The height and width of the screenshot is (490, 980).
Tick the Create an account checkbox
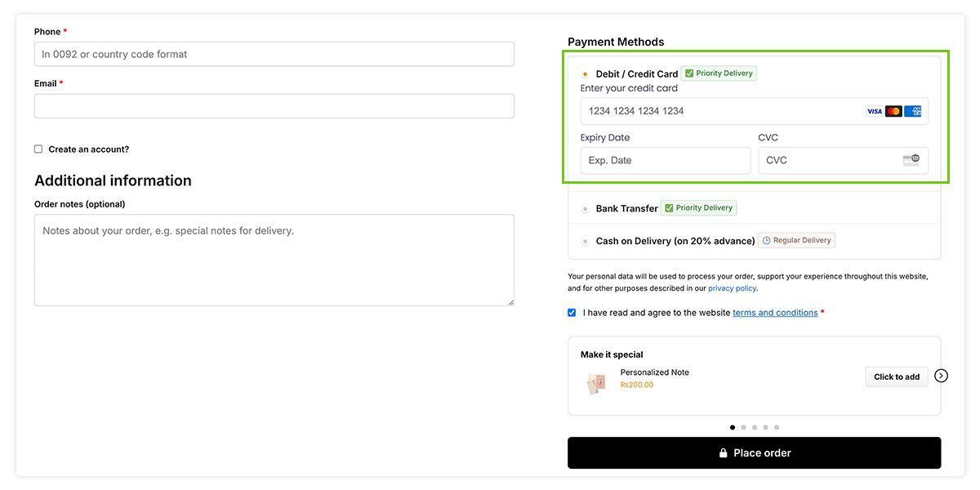click(38, 149)
